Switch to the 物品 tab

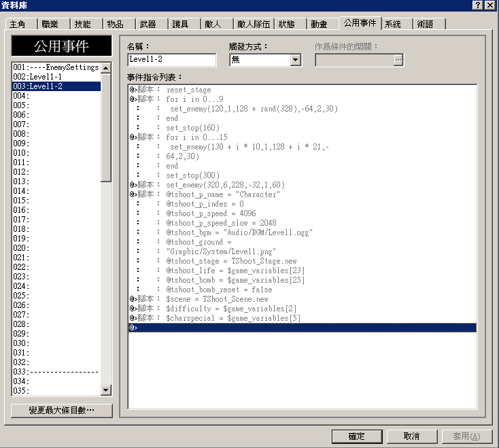coord(119,24)
